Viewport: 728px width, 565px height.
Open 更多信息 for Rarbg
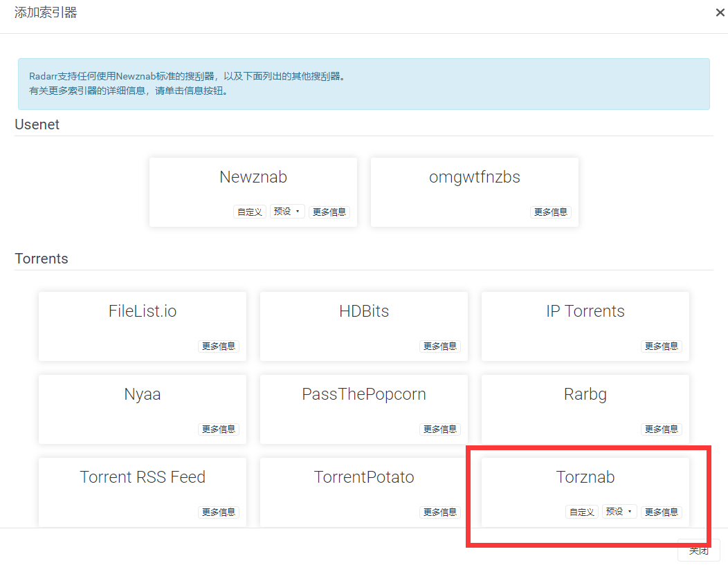pyautogui.click(x=662, y=429)
